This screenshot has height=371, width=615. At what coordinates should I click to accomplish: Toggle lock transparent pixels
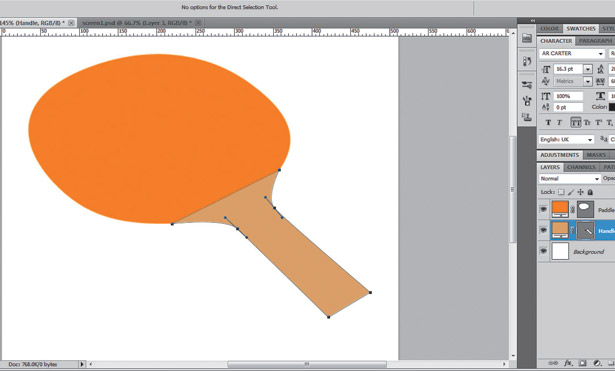[561, 192]
